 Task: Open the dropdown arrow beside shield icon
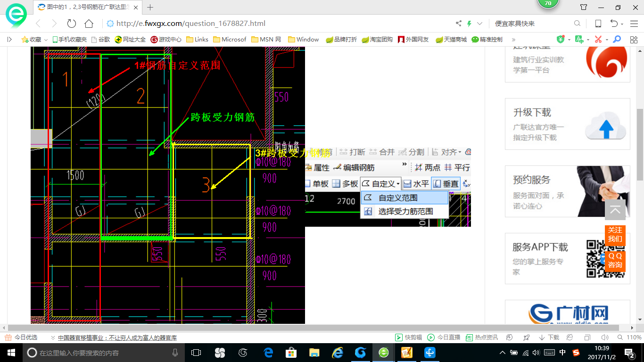(x=569, y=40)
